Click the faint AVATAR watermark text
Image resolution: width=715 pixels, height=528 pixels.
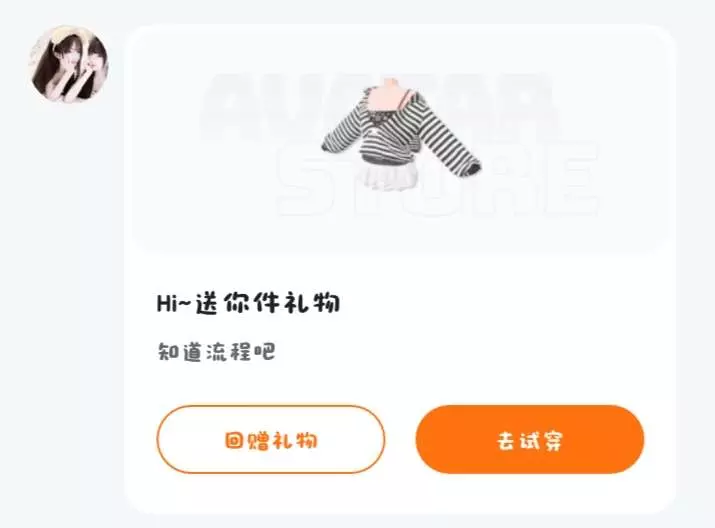376,105
